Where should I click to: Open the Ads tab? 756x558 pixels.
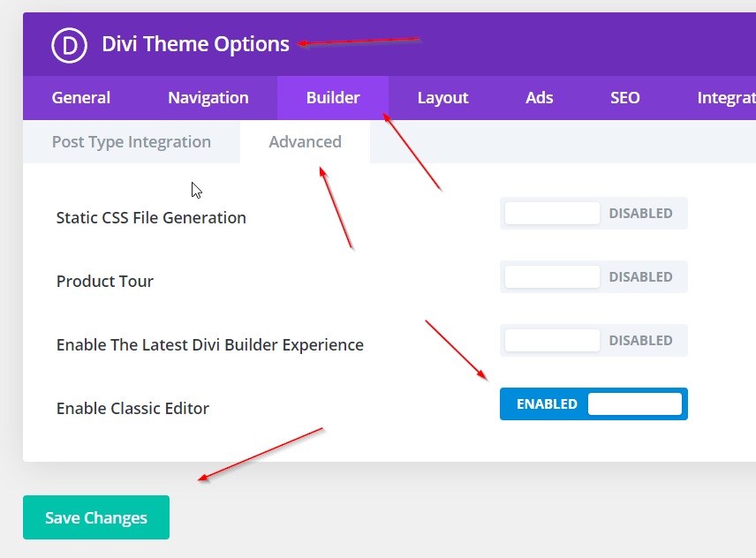539,98
